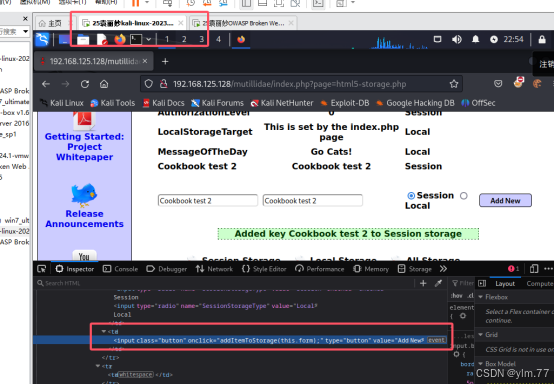
Task: Select the OWASP Broken Web VM tab
Action: [x=243, y=23]
